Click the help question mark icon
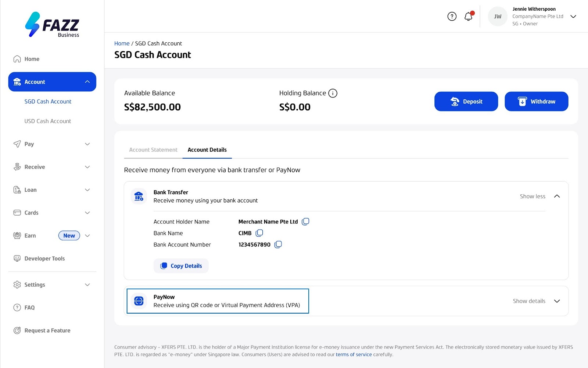This screenshot has height=368, width=588. (452, 17)
